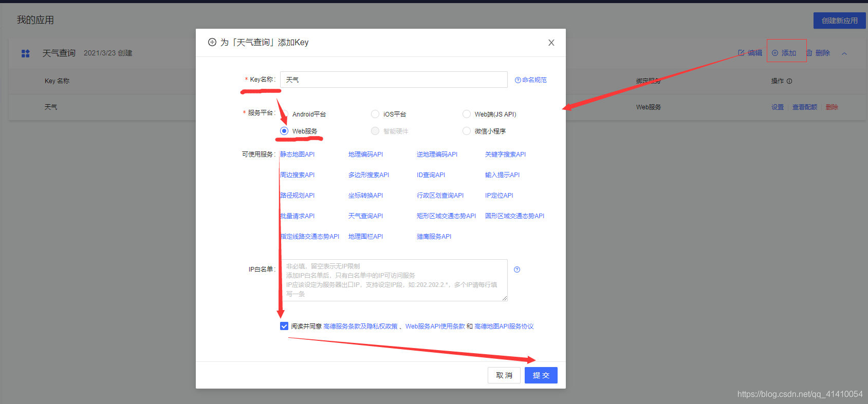Click the 天气查询 application title

point(59,53)
